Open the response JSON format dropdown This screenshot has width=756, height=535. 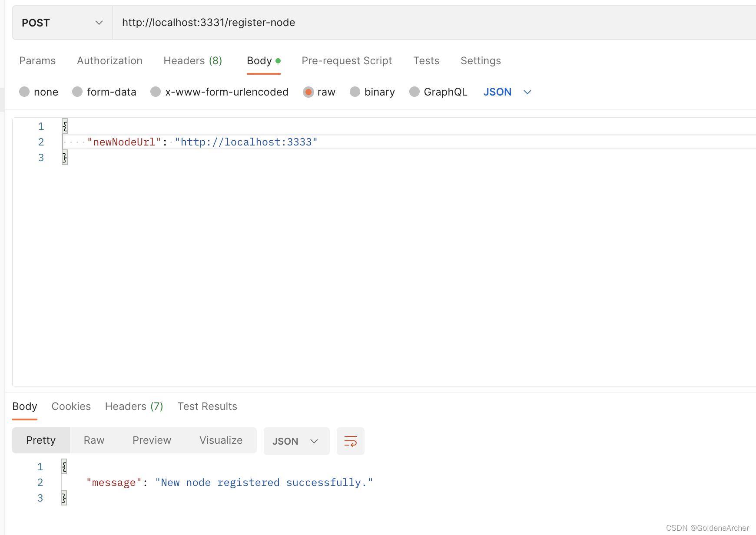pos(296,441)
